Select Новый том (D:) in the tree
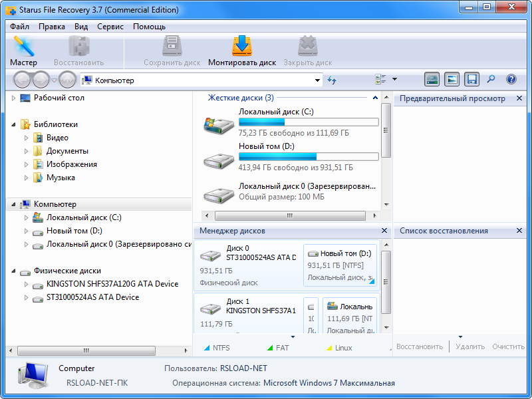 point(74,231)
